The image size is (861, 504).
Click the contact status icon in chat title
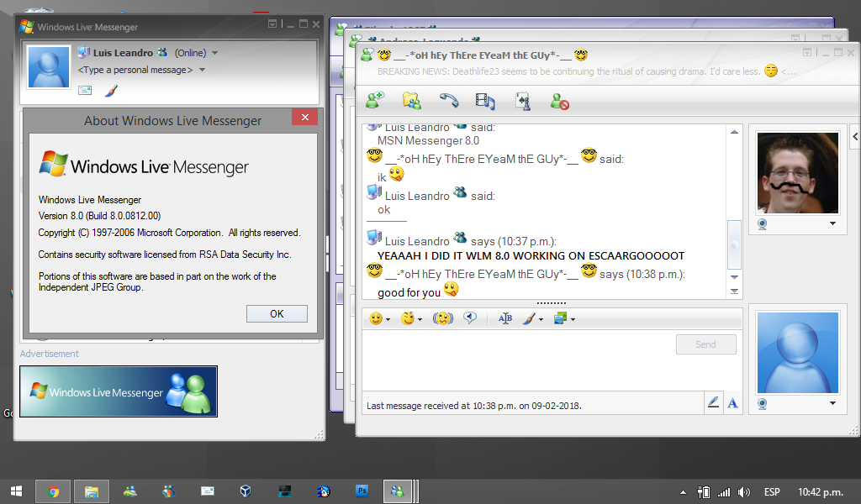coord(367,55)
